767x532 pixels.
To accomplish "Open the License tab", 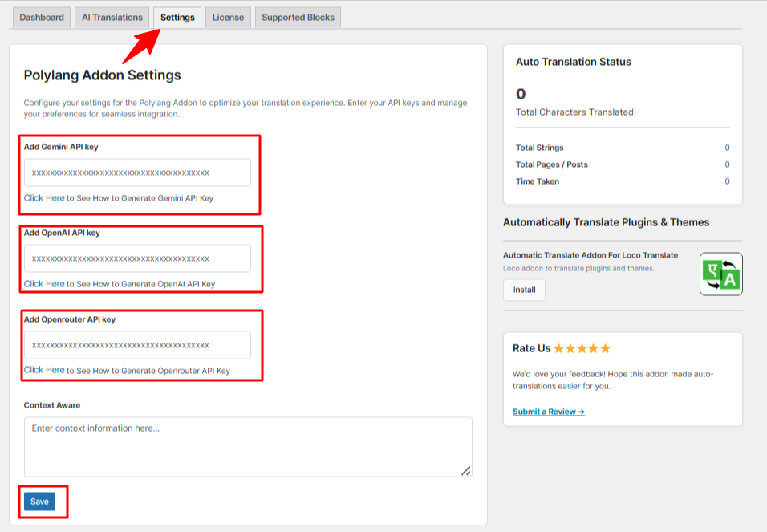I will click(228, 18).
